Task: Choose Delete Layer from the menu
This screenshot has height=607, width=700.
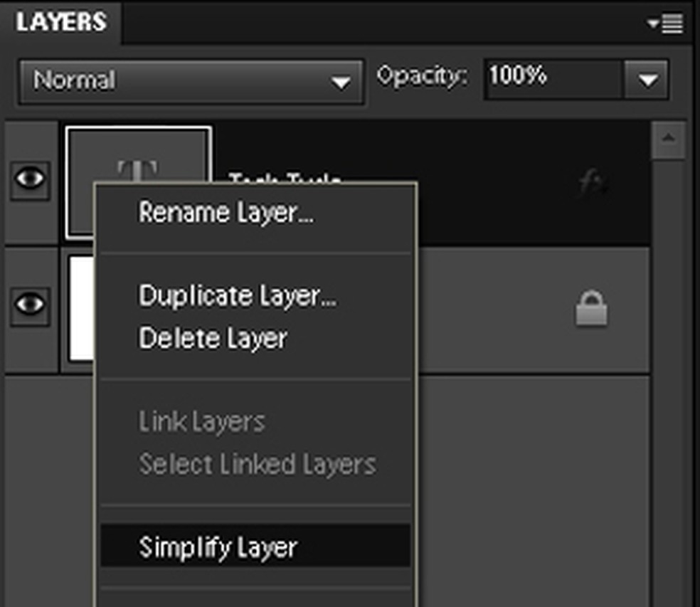Action: 213,338
